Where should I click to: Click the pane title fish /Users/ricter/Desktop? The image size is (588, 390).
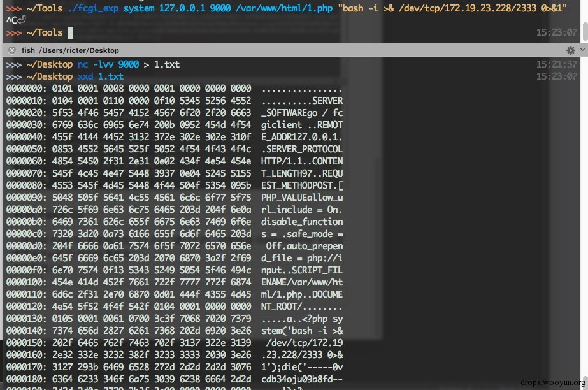(70, 50)
